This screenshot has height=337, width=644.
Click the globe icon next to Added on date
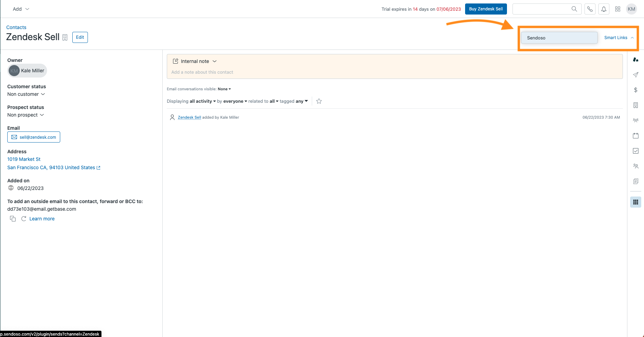coord(11,188)
